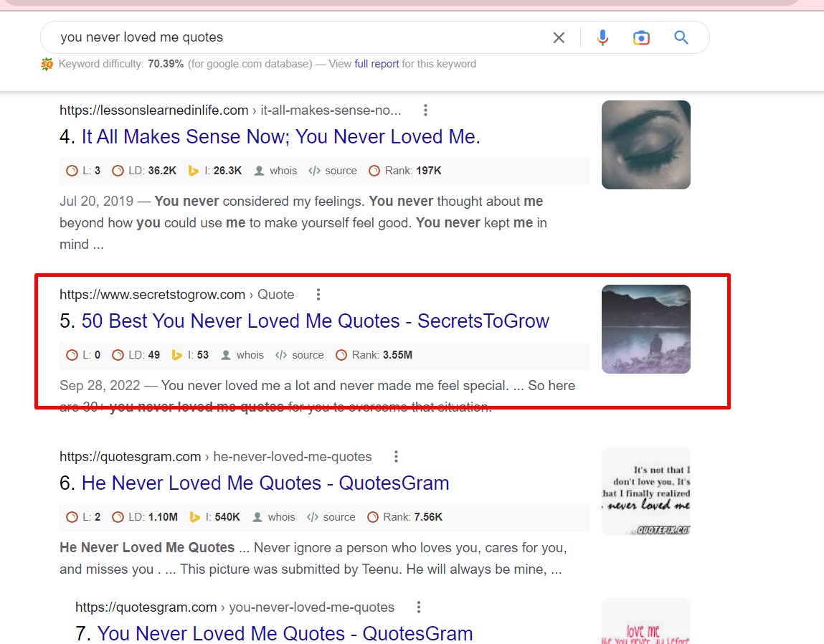Open quote image thumbnail of result 6
This screenshot has height=644, width=824.
coord(646,491)
